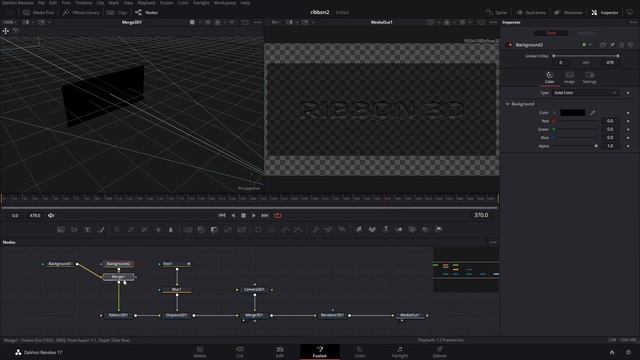Select the Camera3D1 node
640x360 pixels.
254,290
